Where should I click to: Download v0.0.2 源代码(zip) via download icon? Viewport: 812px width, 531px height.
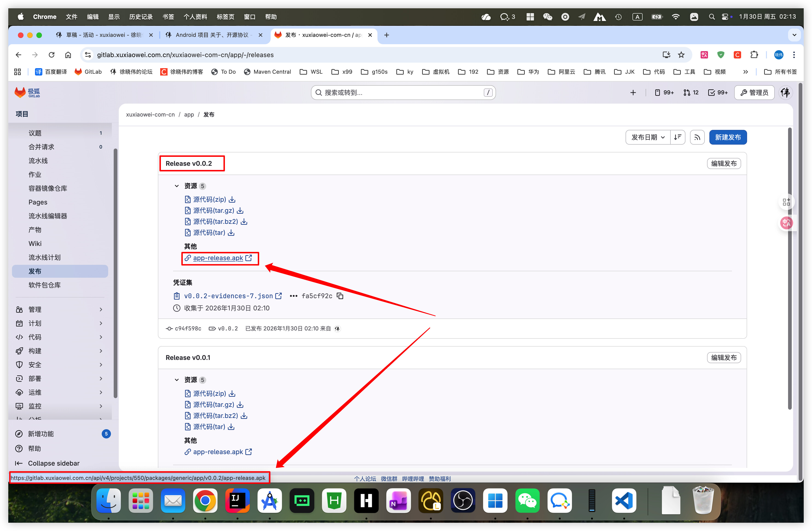(232, 200)
